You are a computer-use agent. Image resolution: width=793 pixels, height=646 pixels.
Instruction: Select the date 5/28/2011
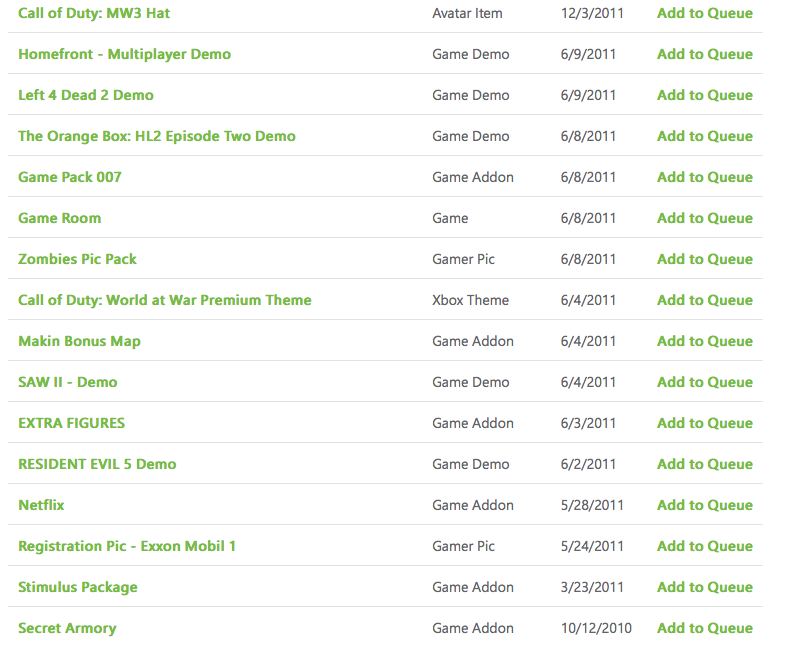point(592,505)
